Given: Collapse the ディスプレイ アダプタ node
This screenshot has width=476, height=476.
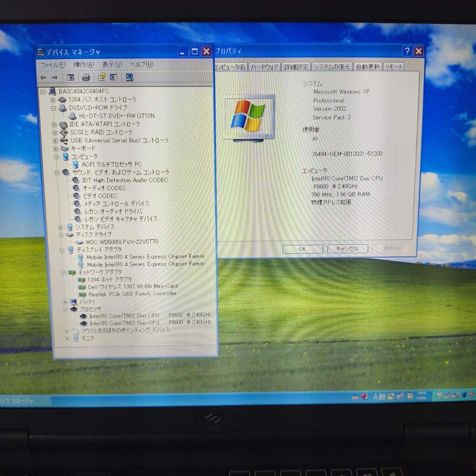Looking at the screenshot, I should pos(62,250).
